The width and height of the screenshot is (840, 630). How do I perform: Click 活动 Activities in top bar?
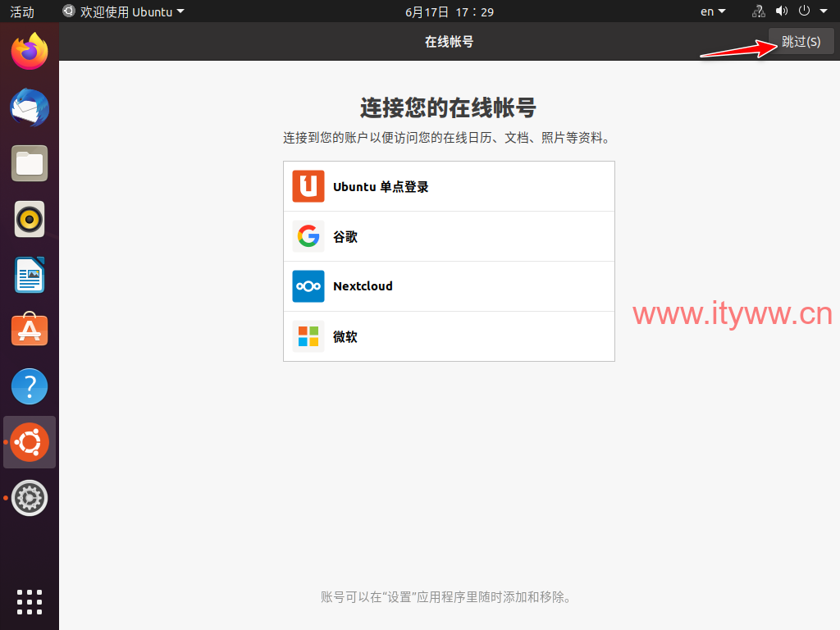22,11
